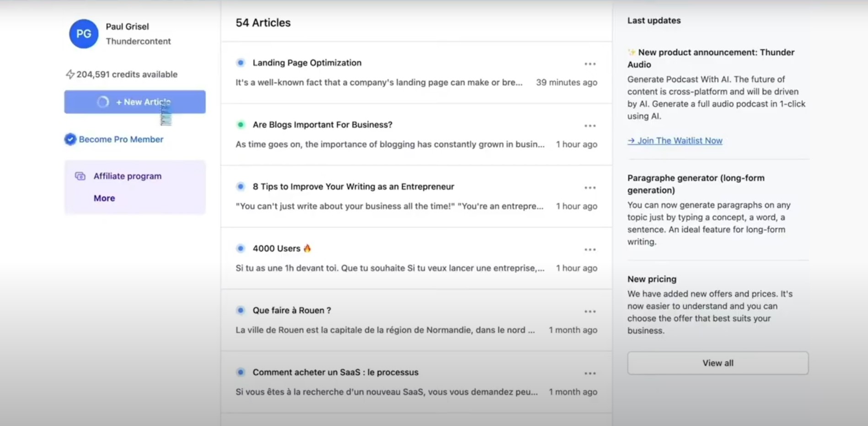Open three-dot menu for Comment acheter un SaaS
The image size is (868, 426).
590,373
